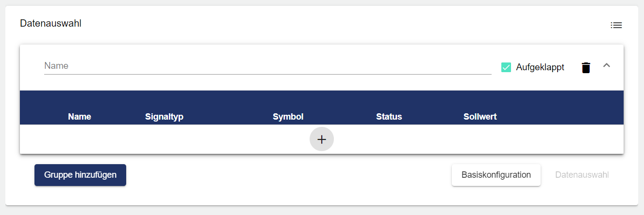The image size is (644, 215).
Task: Open the list menu icon beside Datenauswahl
Action: pos(616,25)
